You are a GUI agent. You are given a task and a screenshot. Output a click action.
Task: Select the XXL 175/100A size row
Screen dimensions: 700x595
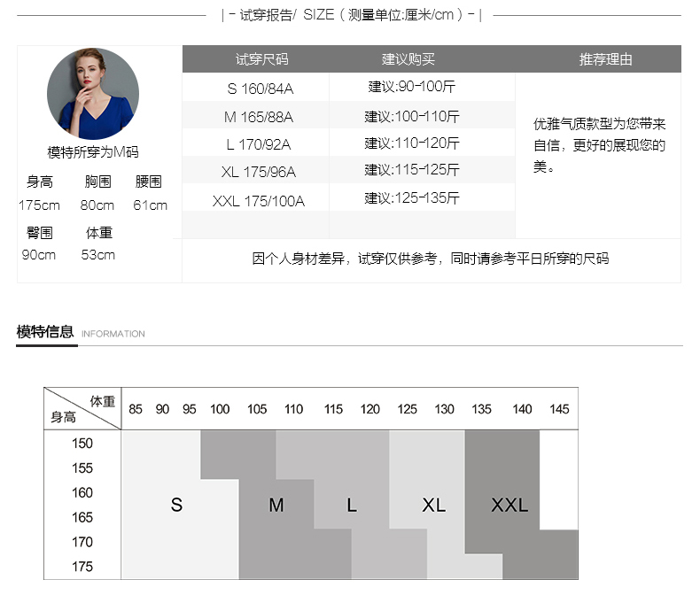(x=258, y=201)
